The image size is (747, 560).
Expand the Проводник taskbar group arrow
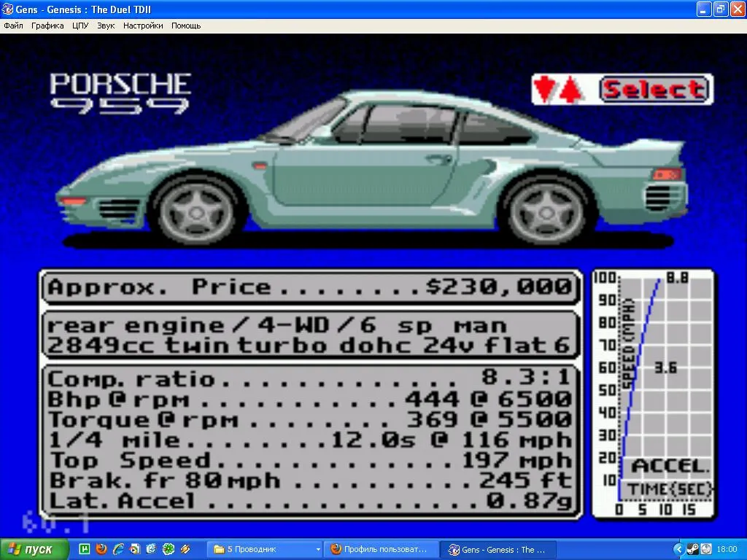coord(318,550)
